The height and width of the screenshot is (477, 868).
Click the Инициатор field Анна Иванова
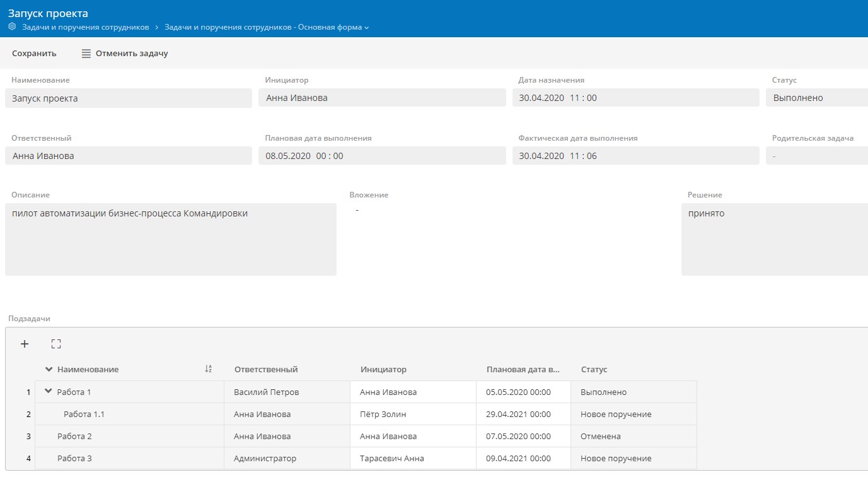382,98
